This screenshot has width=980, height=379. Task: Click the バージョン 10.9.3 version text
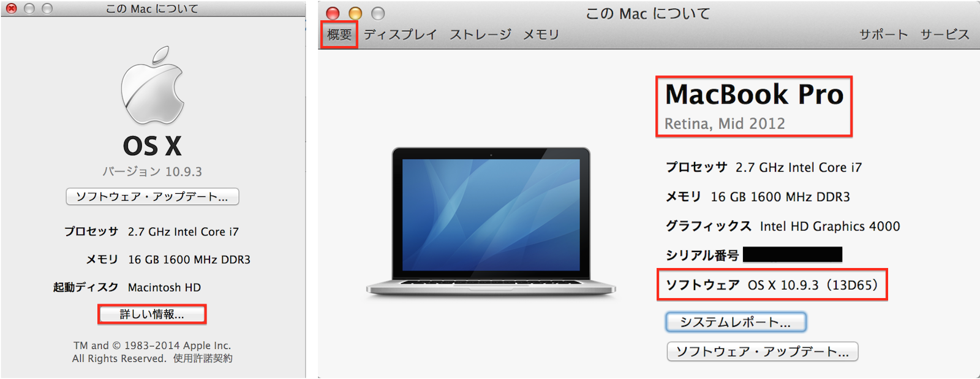pos(152,171)
